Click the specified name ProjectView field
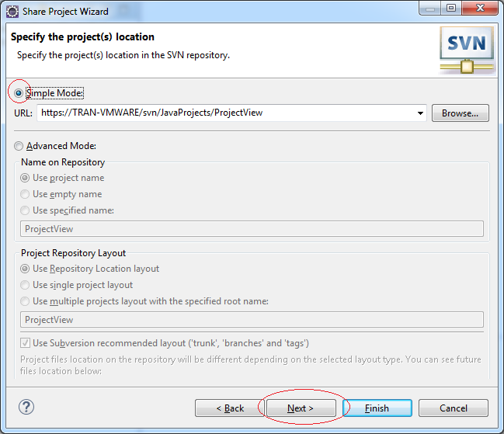This screenshot has width=504, height=434. [x=252, y=229]
